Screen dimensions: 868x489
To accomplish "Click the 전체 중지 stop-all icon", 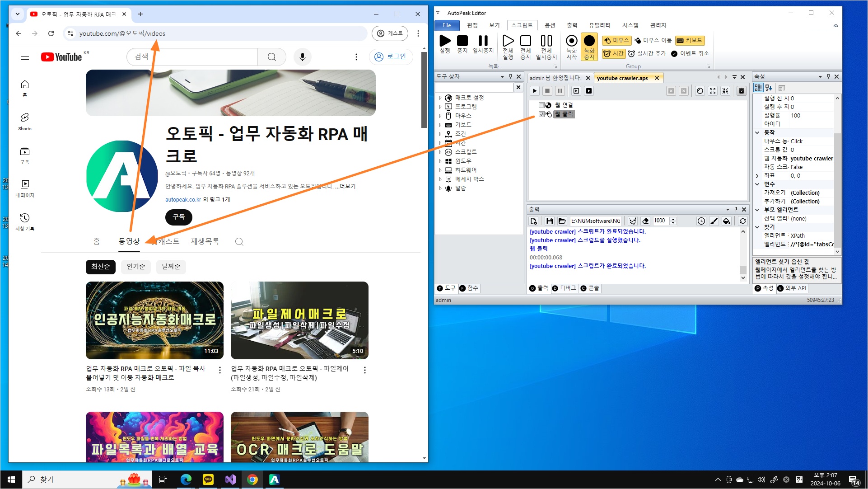I will 525,42.
